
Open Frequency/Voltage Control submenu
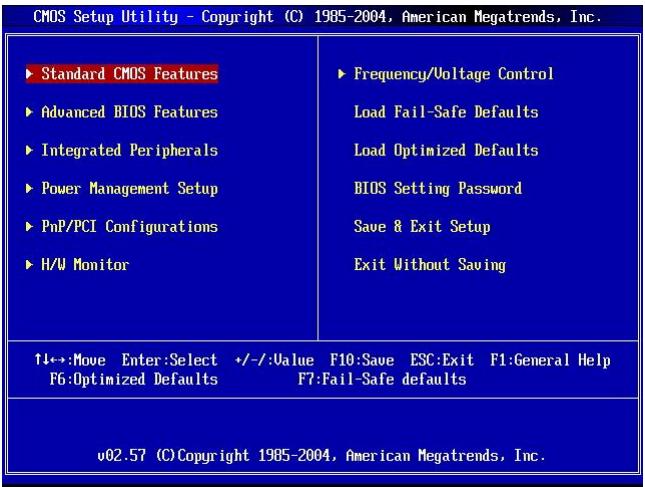pyautogui.click(x=453, y=74)
